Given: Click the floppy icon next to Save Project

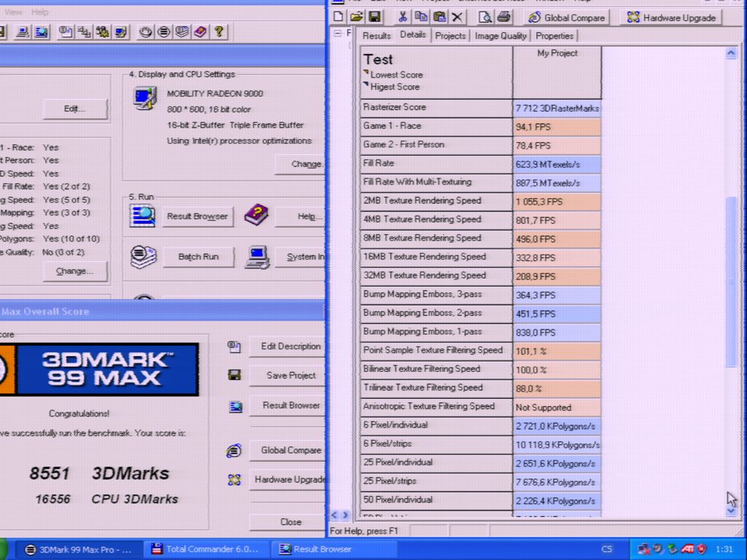Looking at the screenshot, I should click(234, 376).
